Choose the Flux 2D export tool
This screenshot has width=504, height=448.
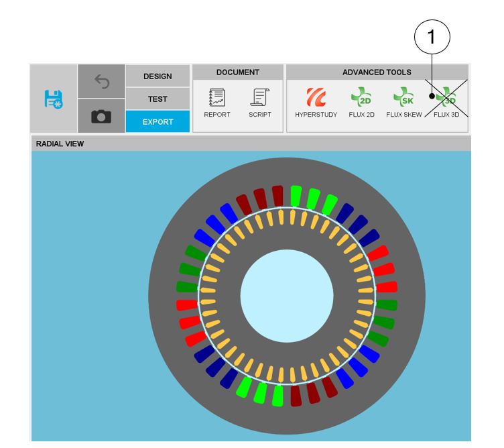pos(361,103)
